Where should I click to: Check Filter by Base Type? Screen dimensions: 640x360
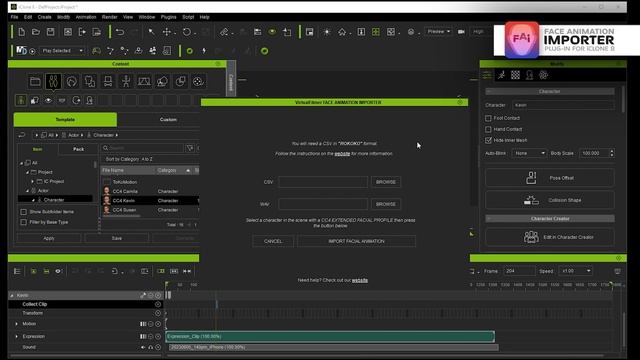(24, 222)
